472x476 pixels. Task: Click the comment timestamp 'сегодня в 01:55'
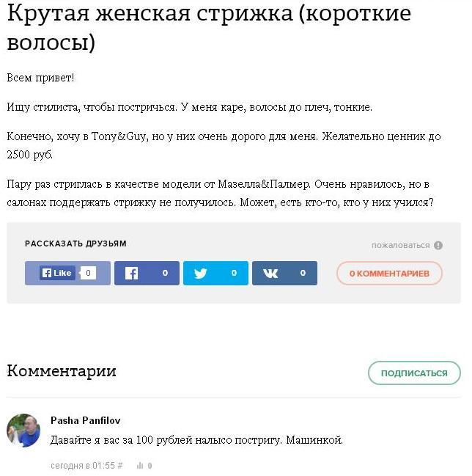click(82, 466)
